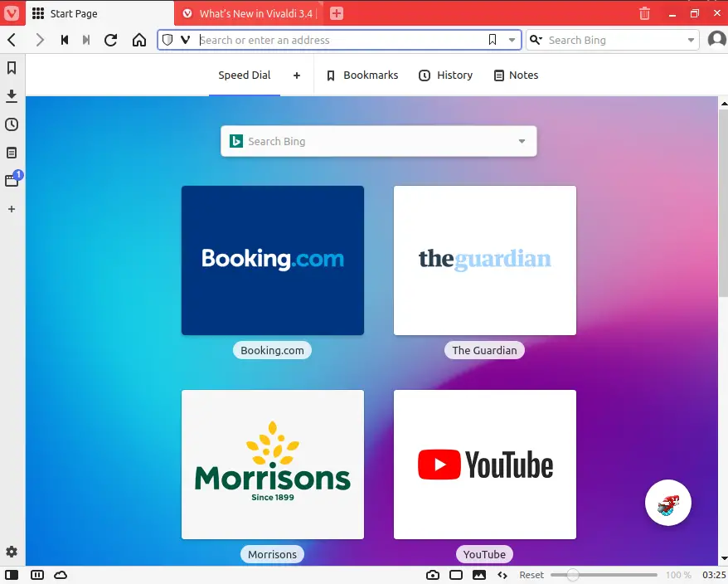Open closed tabs trash can
This screenshot has height=584, width=728.
pyautogui.click(x=644, y=13)
